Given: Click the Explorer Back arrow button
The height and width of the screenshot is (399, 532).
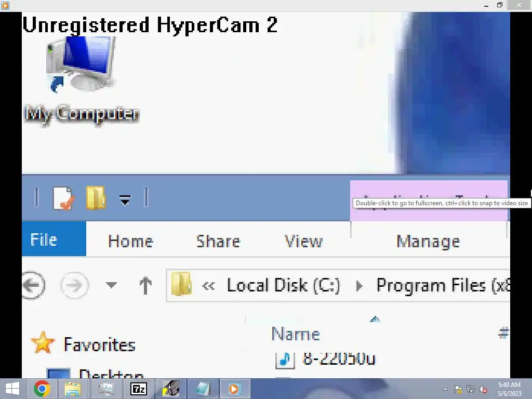Looking at the screenshot, I should 33,285.
